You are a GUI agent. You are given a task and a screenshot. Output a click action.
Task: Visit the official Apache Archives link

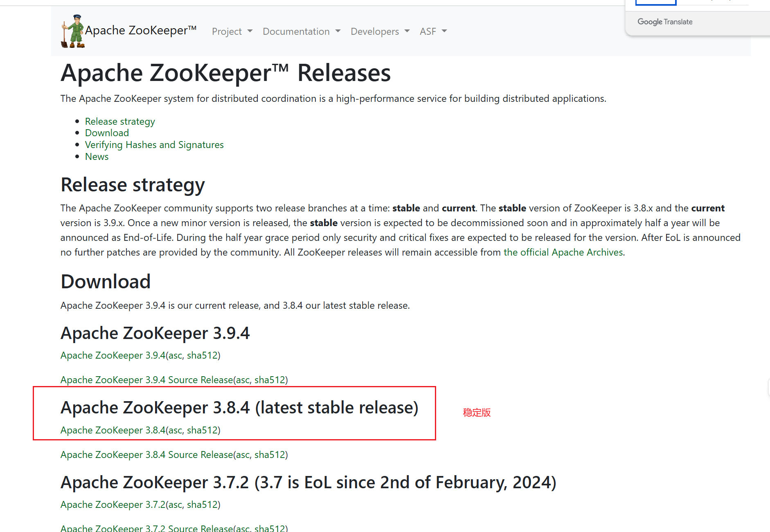(563, 252)
